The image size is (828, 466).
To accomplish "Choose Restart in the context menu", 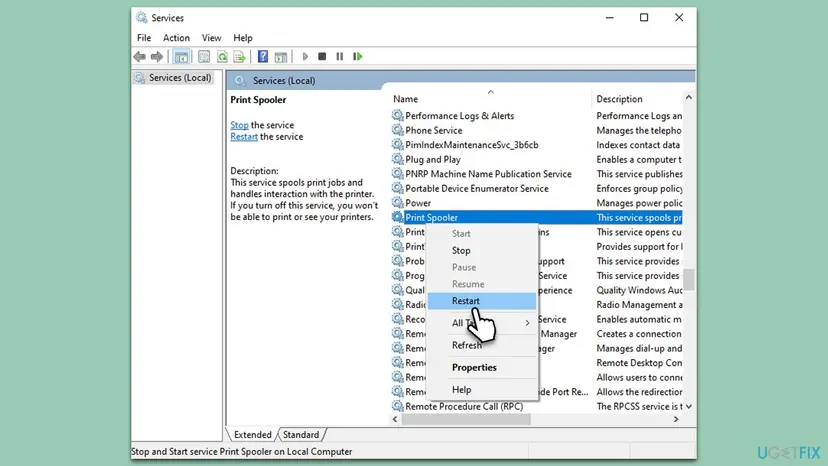I will point(482,301).
